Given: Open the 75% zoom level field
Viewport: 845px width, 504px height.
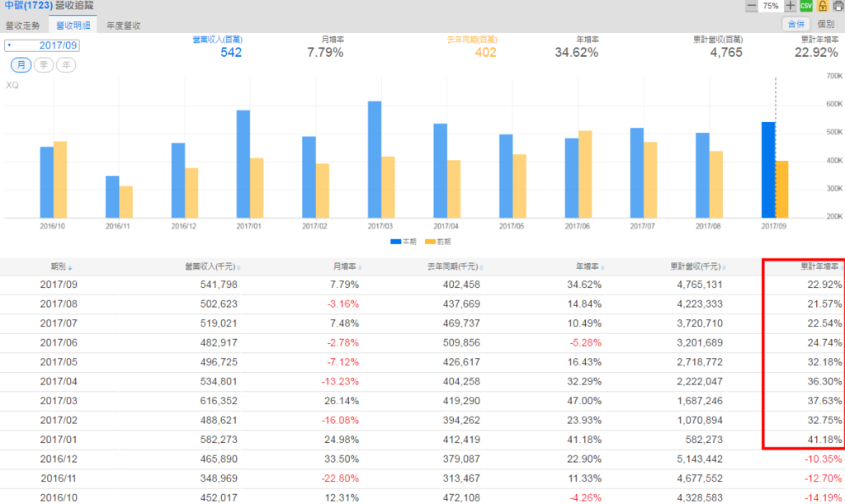Looking at the screenshot, I should click(771, 6).
